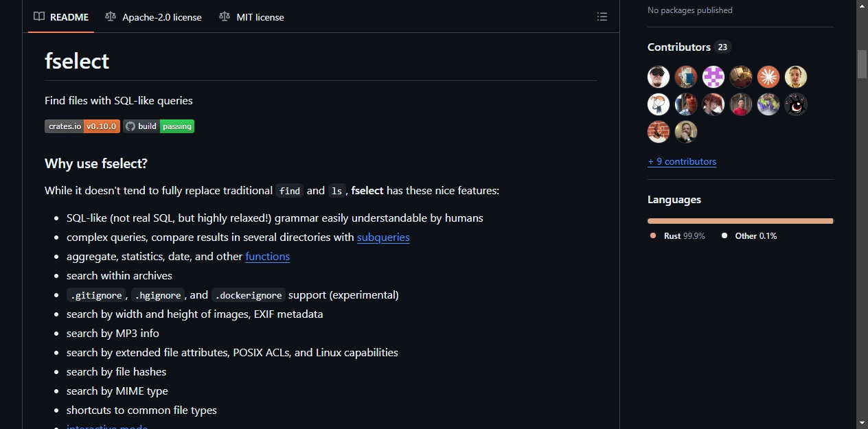
Task: Click the orange starburst contributor avatar
Action: 768,77
